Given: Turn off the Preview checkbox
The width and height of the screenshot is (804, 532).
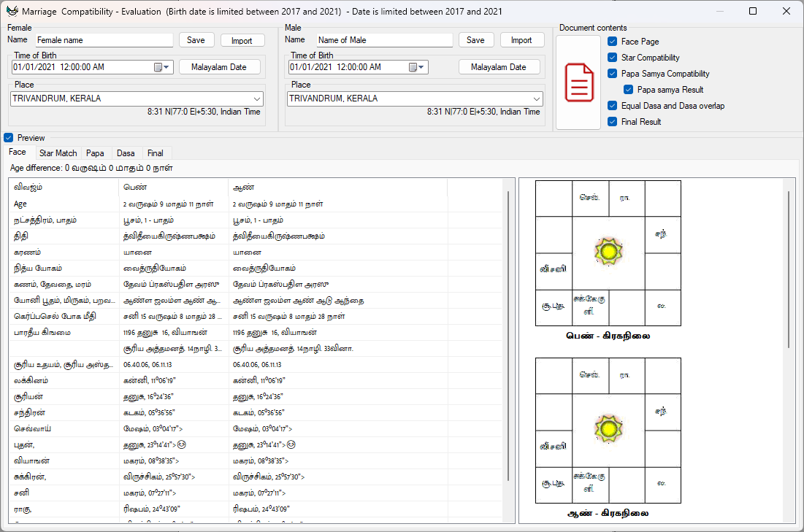Looking at the screenshot, I should pyautogui.click(x=8, y=138).
